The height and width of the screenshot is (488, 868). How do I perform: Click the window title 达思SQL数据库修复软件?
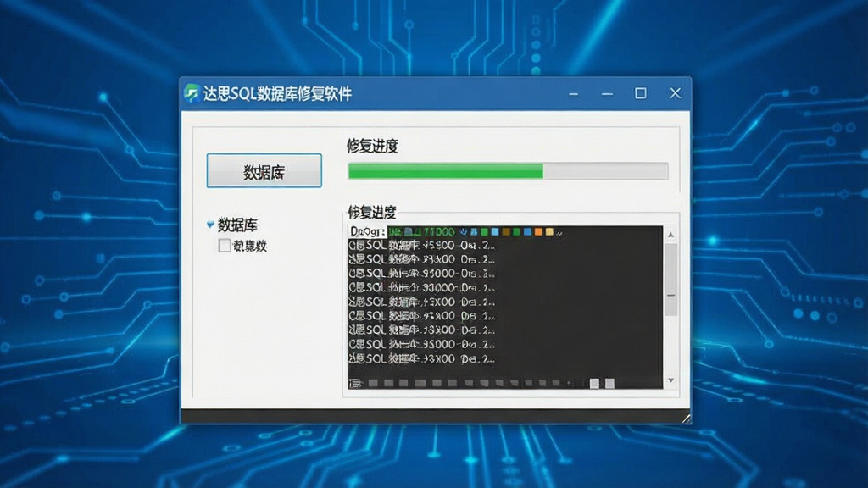pos(277,93)
